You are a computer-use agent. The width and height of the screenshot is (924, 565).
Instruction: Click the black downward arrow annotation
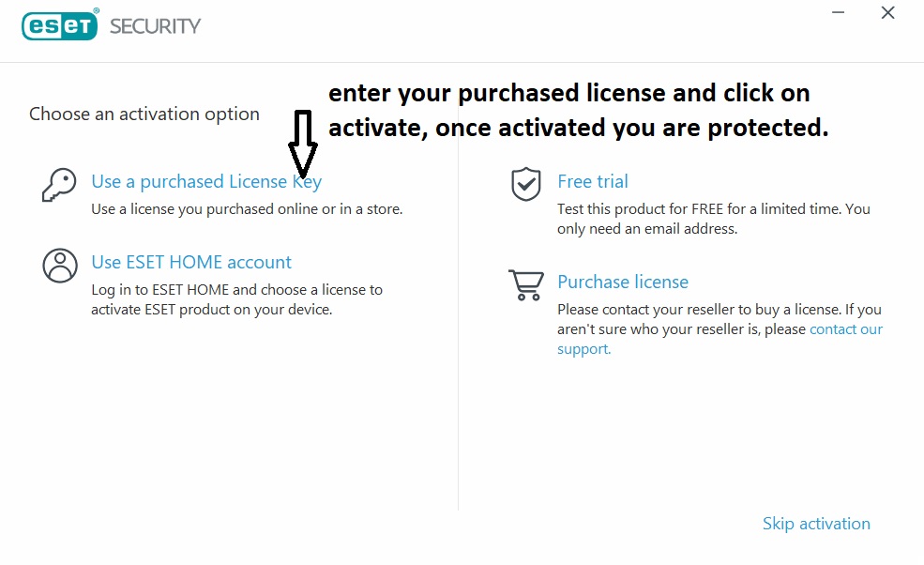(x=303, y=146)
